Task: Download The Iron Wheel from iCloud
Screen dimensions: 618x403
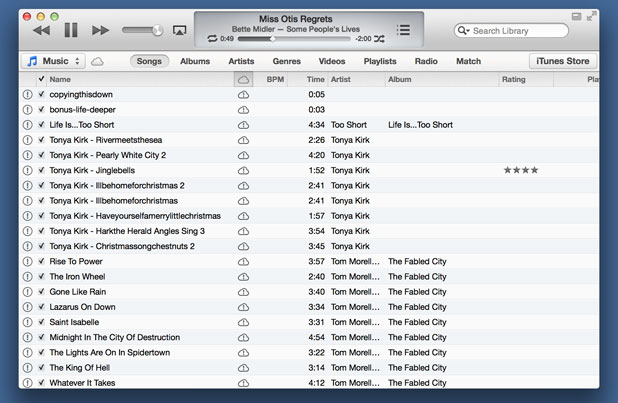Action: coord(244,277)
